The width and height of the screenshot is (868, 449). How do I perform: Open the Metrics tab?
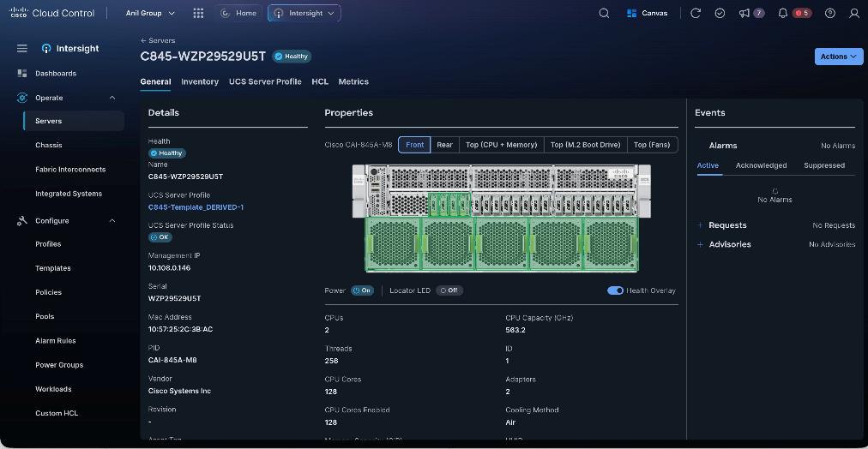(x=353, y=81)
